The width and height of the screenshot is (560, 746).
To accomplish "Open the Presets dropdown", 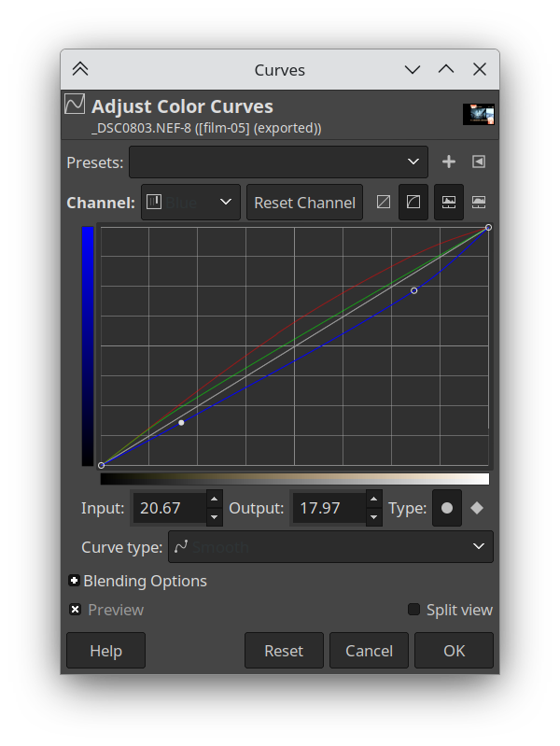I will point(278,162).
